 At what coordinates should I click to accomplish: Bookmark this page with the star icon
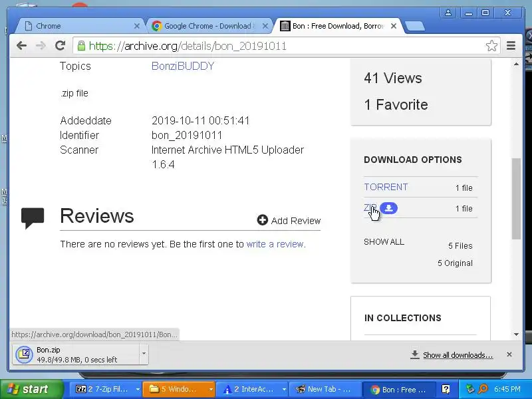(491, 45)
